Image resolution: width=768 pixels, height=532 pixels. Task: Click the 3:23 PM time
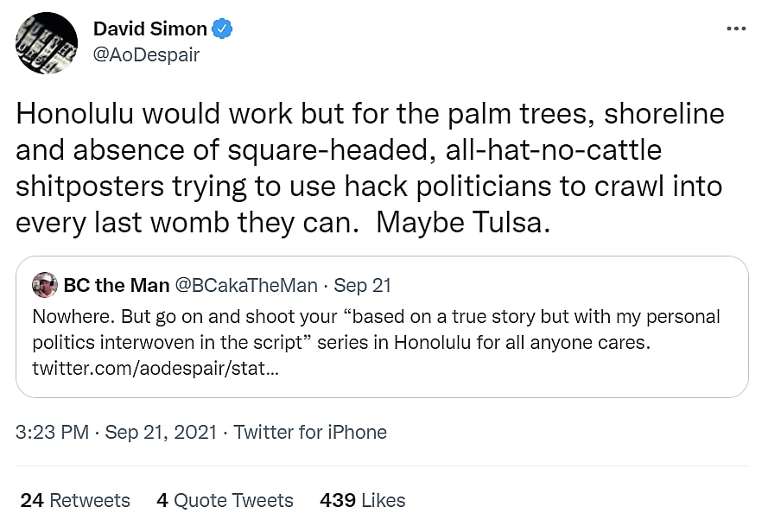tap(52, 432)
